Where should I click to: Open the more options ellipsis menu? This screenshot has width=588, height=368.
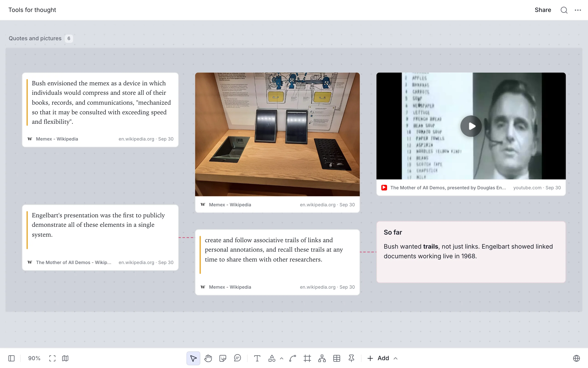point(578,10)
